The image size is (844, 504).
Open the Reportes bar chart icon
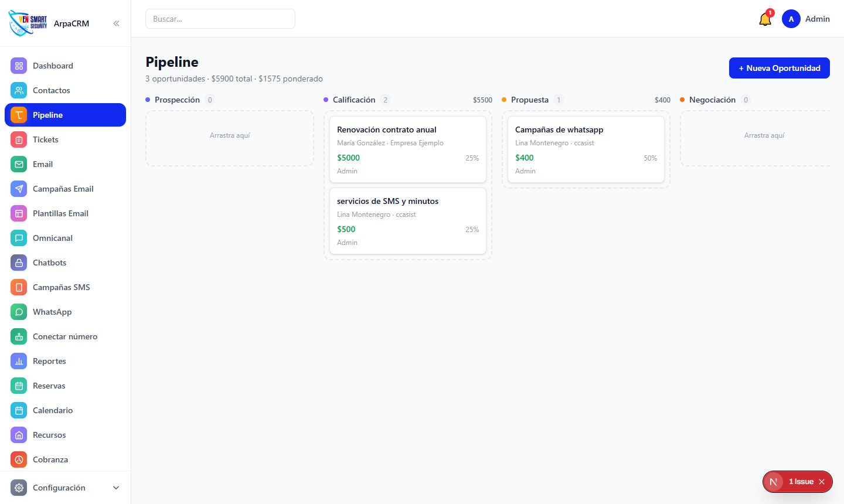pos(19,361)
